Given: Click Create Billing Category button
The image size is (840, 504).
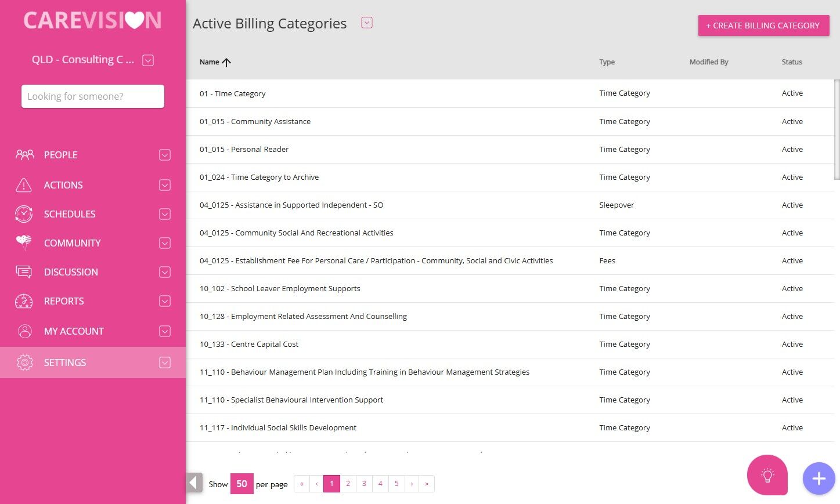Looking at the screenshot, I should (x=763, y=26).
